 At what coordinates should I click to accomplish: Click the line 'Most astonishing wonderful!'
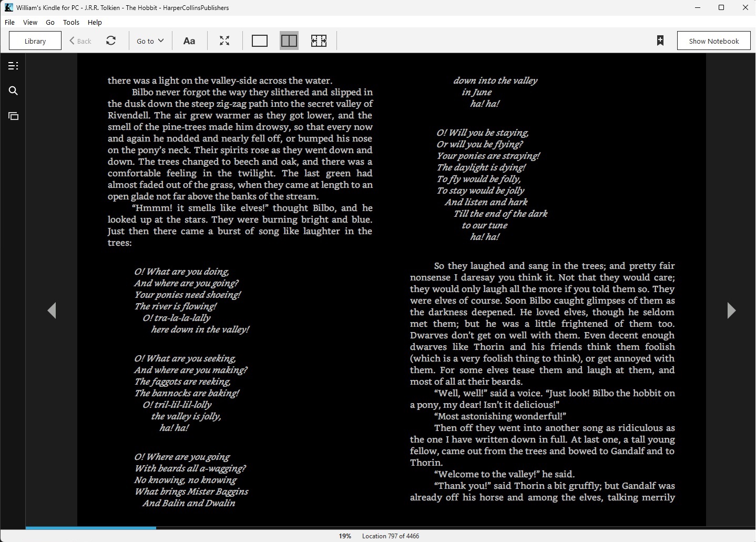coord(500,416)
